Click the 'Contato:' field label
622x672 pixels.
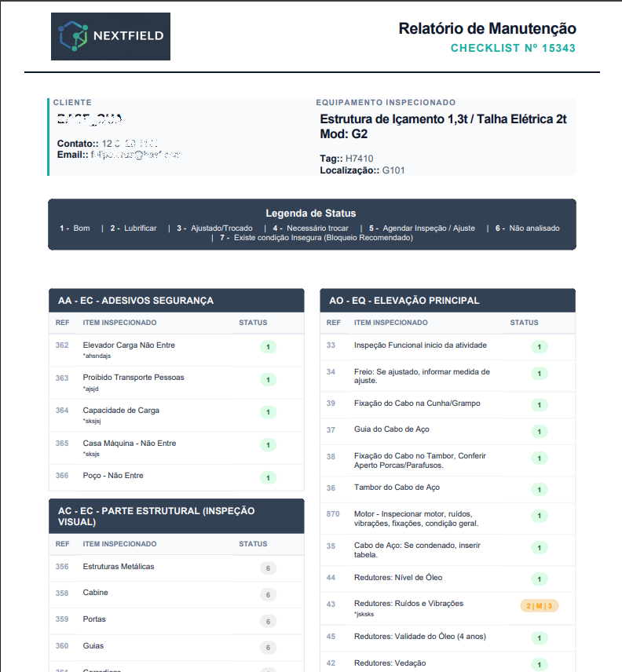78,144
